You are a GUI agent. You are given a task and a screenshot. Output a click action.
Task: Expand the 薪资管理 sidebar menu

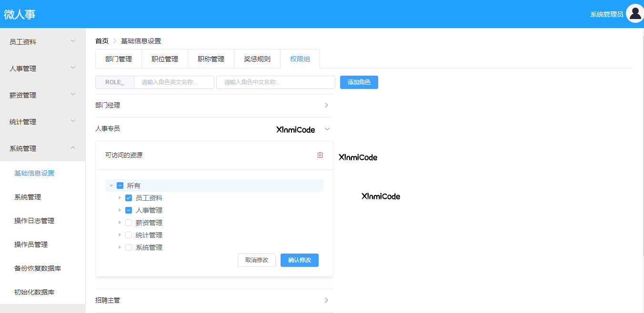pos(73,95)
